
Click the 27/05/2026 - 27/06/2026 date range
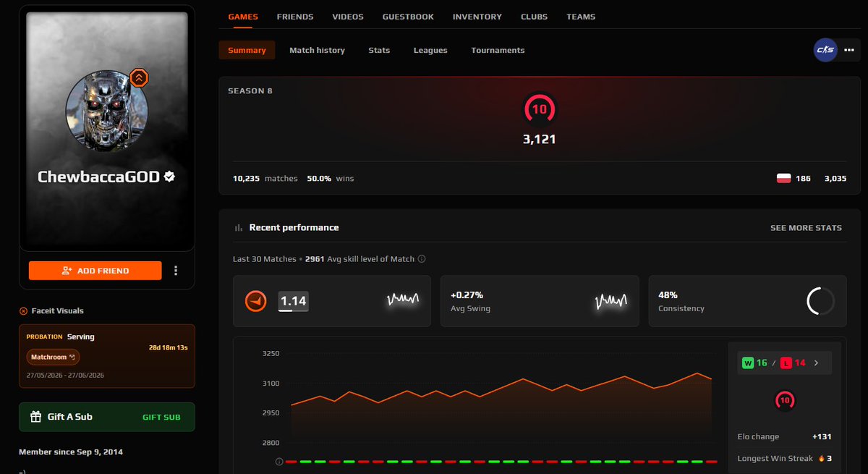pos(65,375)
